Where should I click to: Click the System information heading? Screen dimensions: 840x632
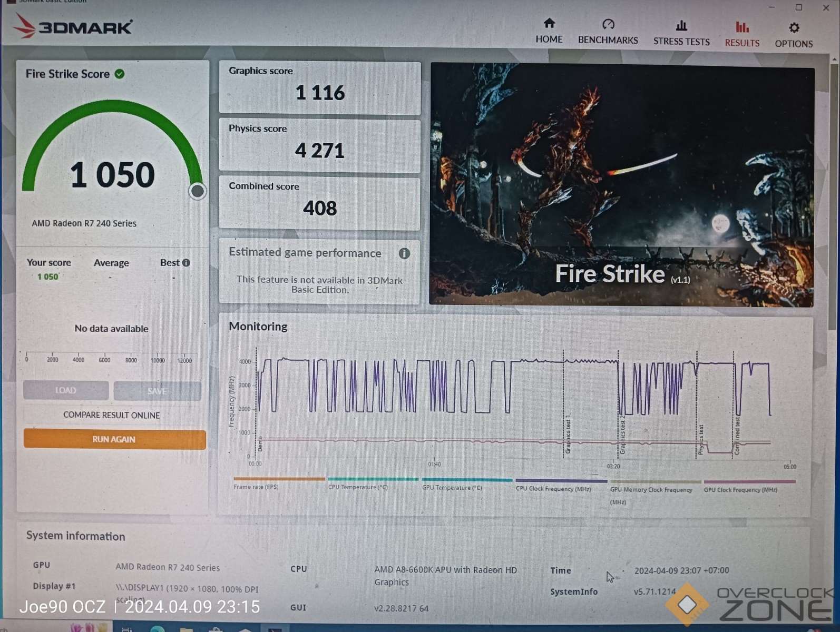(x=76, y=536)
